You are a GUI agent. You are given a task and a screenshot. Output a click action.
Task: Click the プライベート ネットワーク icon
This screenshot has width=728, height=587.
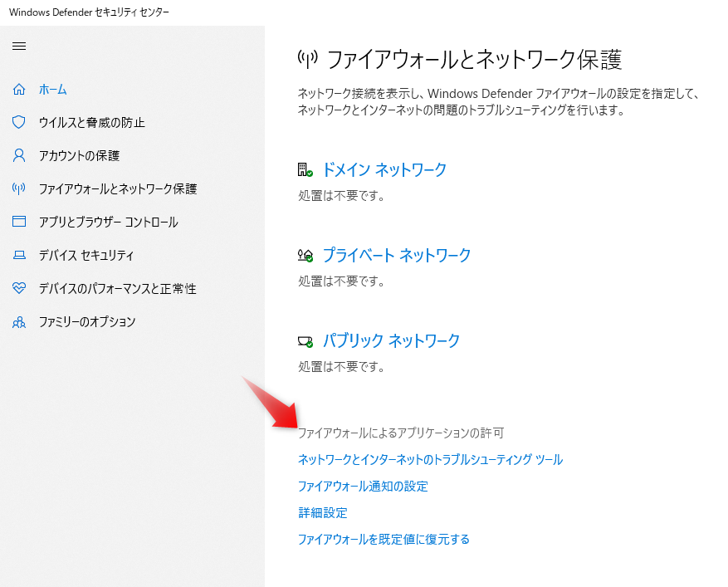tap(305, 255)
